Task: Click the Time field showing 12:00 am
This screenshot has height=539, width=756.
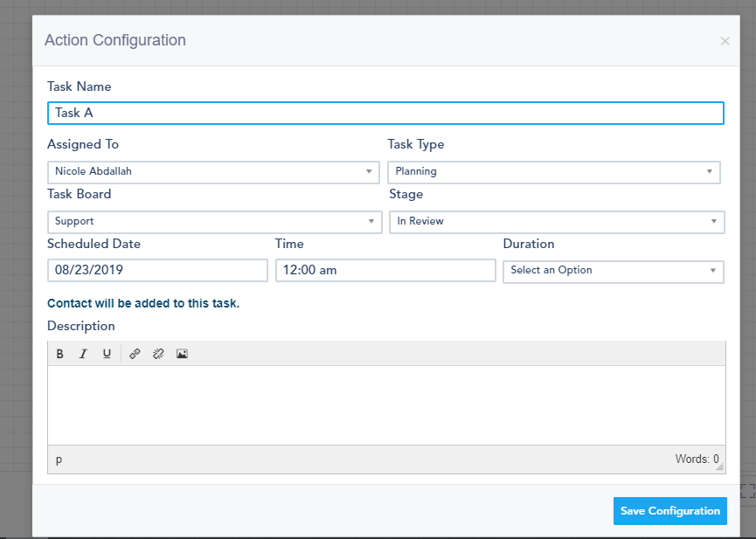Action: (385, 270)
